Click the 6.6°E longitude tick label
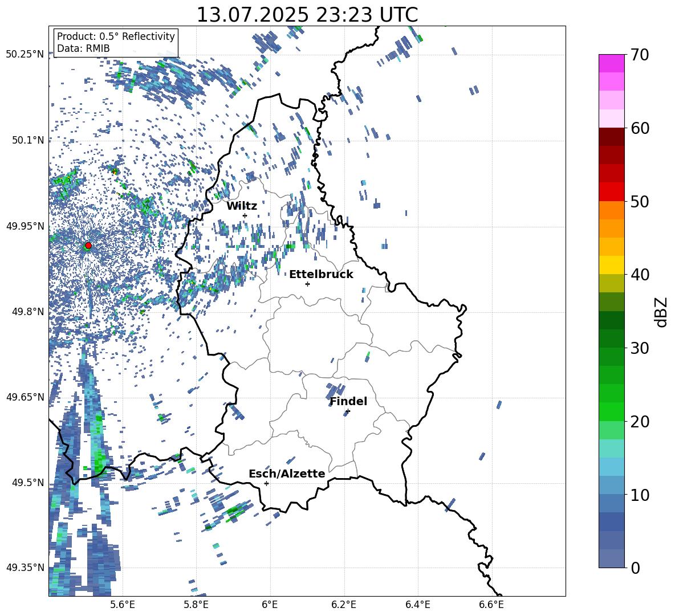The image size is (675, 616). [491, 605]
